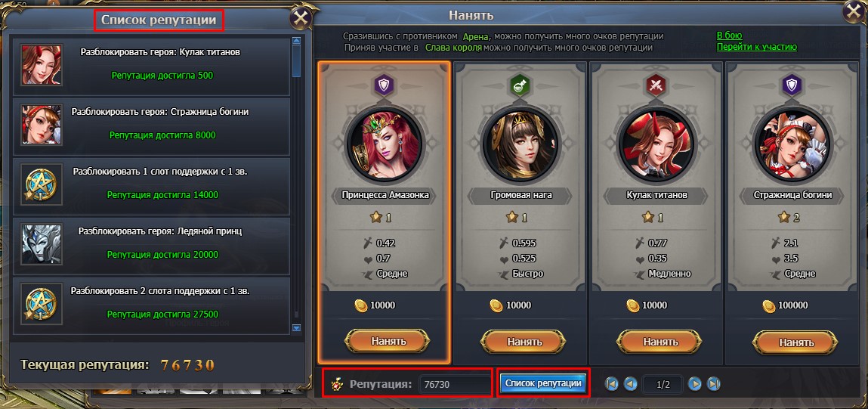Screen dimensions: 868x409
Task: Follow the Перейти к участию link
Action: coord(757,47)
